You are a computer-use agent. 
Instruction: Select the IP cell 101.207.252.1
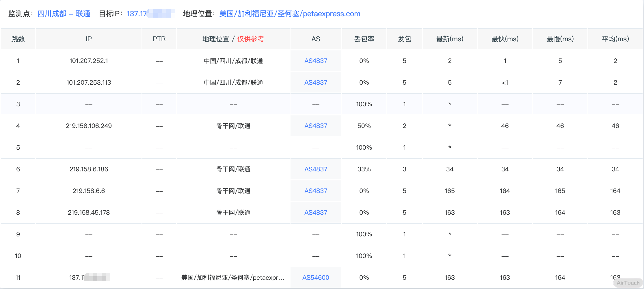tap(89, 61)
